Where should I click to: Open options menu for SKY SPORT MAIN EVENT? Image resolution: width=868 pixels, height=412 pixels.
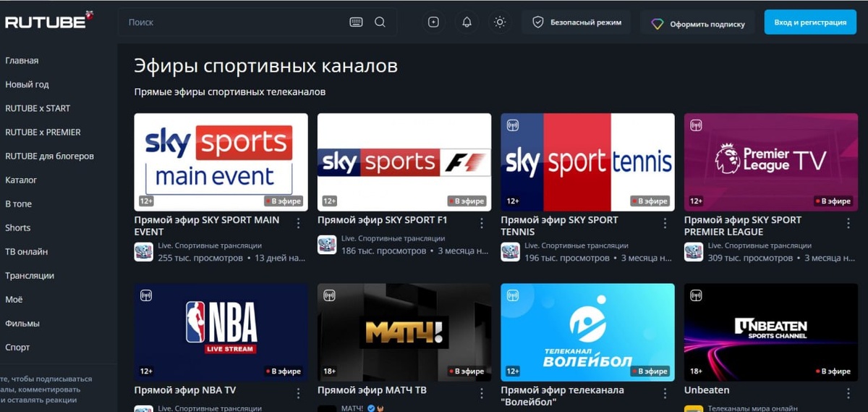(x=298, y=223)
